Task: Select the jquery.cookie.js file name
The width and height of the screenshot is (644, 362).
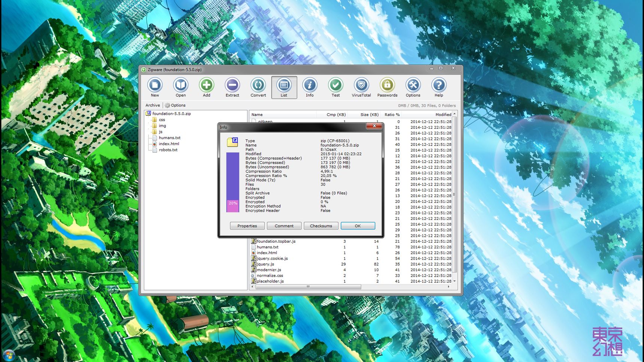Action: 272,258
